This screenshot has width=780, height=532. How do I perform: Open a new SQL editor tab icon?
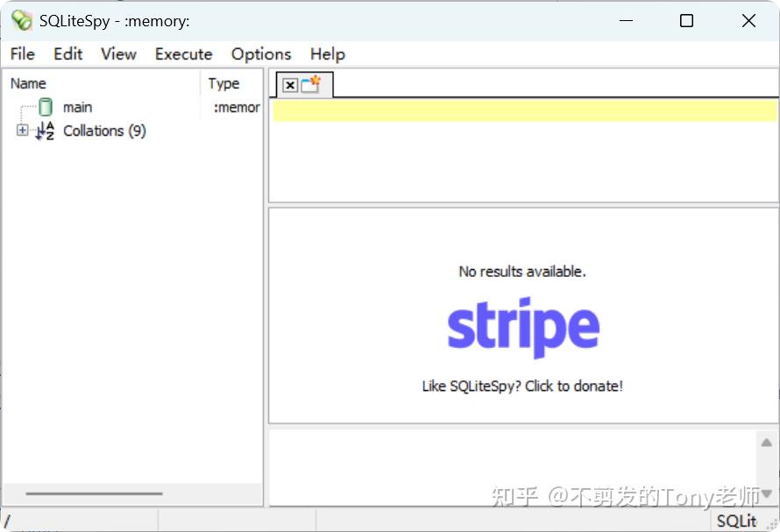[308, 83]
